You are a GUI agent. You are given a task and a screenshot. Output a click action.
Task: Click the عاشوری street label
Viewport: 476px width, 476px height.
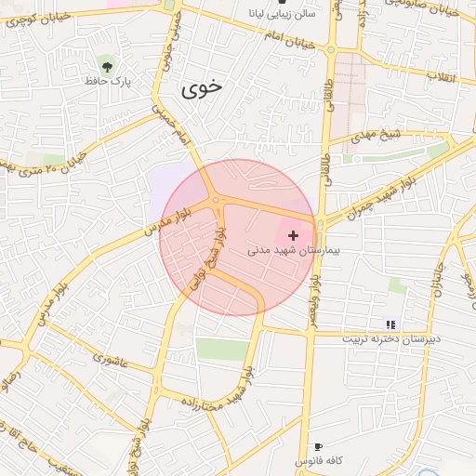point(111,361)
